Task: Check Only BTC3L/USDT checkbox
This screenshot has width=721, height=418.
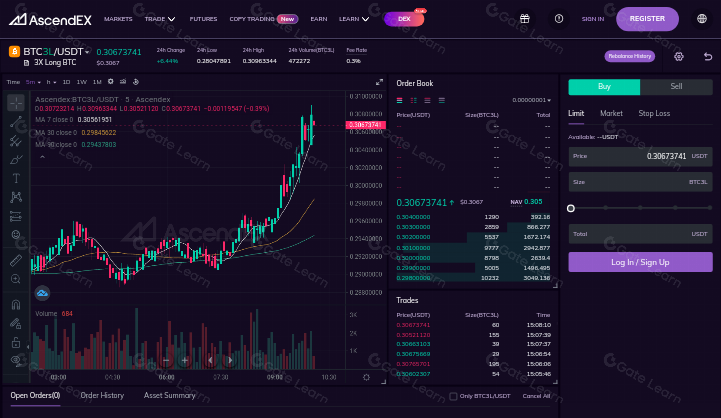Action: 453,396
